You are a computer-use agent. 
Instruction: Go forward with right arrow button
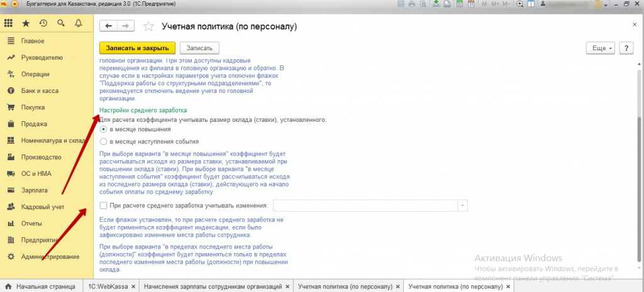[x=126, y=26]
